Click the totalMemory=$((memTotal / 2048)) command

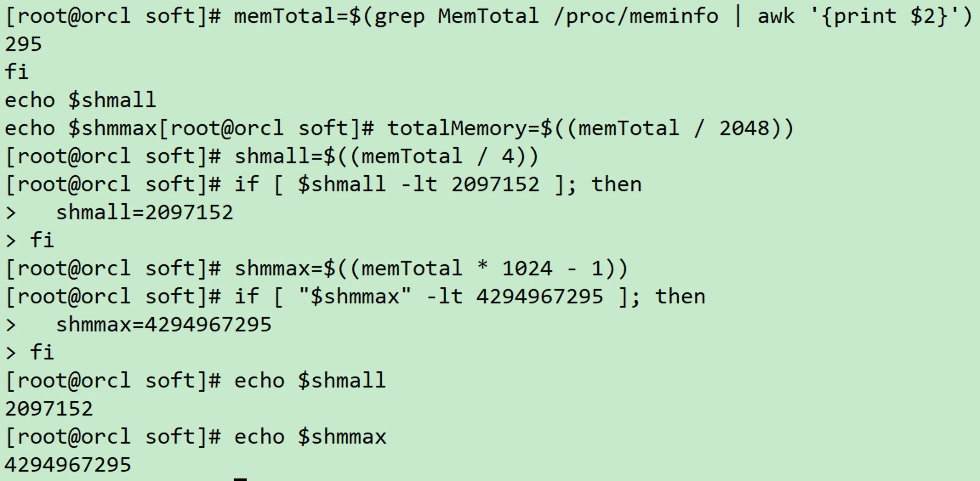coord(590,128)
